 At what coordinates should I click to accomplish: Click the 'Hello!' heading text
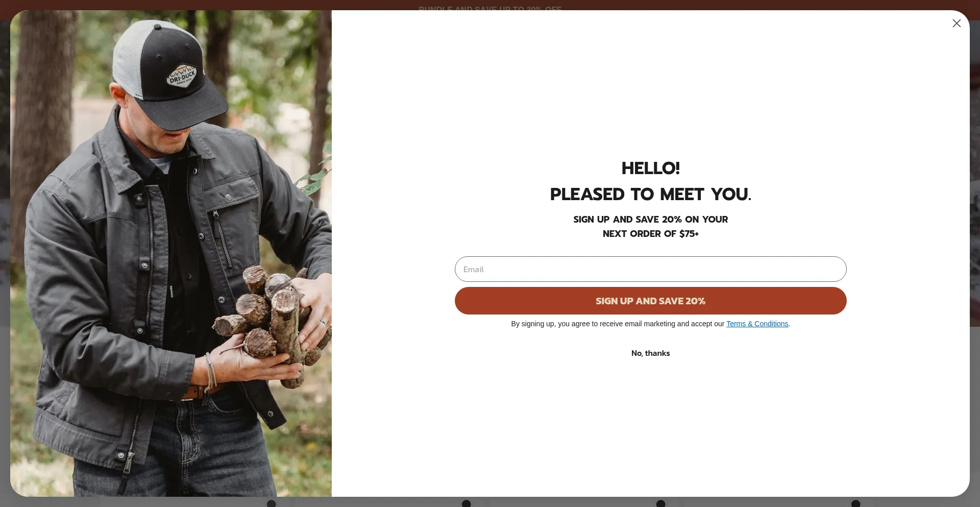click(x=650, y=168)
